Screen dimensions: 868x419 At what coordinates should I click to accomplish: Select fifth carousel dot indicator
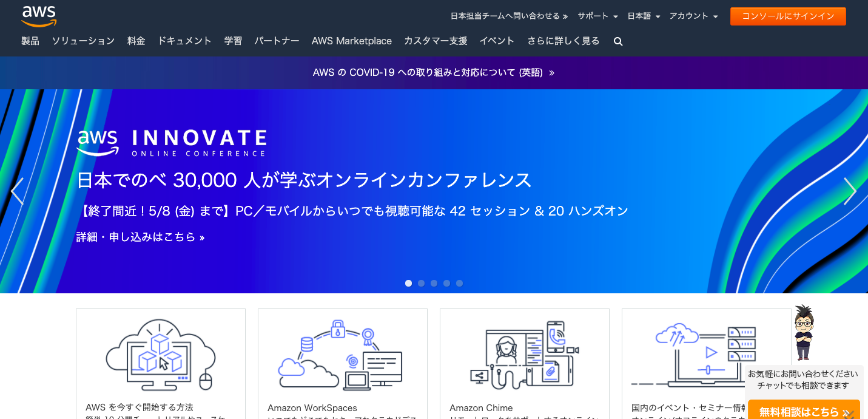[459, 283]
